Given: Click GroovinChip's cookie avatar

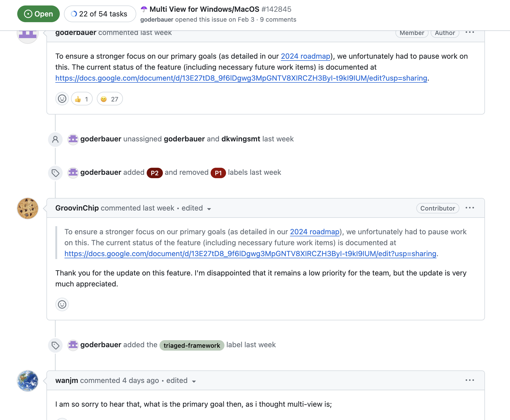Looking at the screenshot, I should coord(28,208).
